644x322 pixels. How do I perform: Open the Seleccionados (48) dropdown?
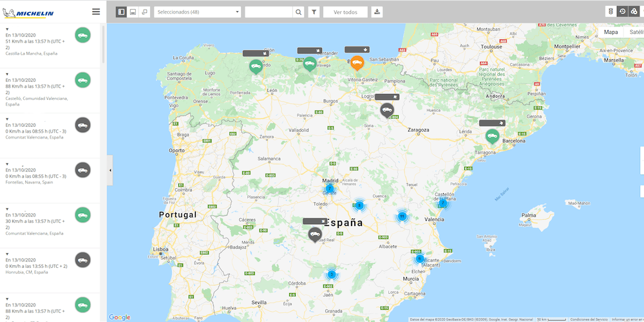click(198, 12)
